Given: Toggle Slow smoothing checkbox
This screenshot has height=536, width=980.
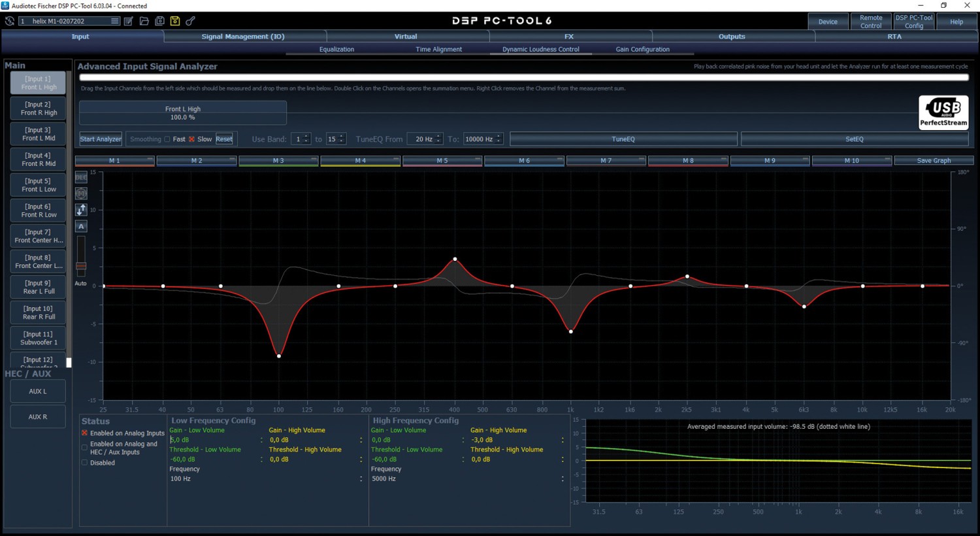Looking at the screenshot, I should [192, 139].
